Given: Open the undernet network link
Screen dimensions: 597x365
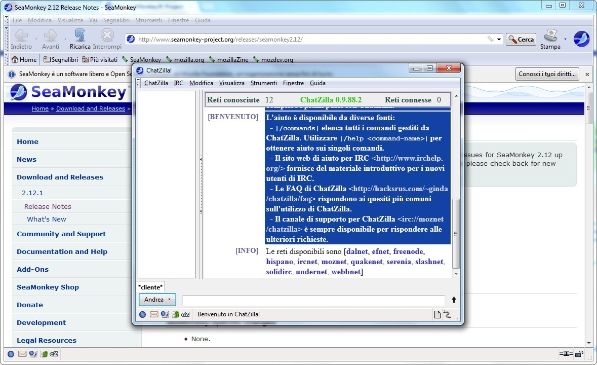Looking at the screenshot, I should pos(311,272).
